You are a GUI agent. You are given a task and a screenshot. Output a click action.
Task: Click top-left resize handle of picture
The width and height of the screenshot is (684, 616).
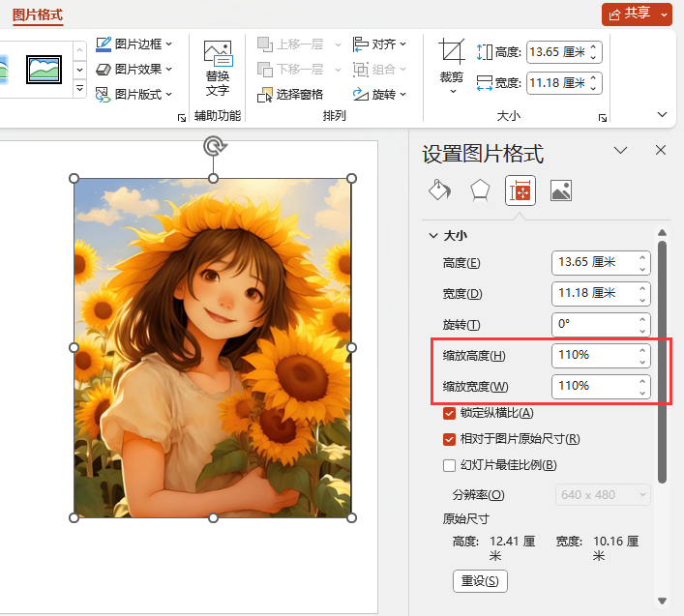click(x=74, y=178)
